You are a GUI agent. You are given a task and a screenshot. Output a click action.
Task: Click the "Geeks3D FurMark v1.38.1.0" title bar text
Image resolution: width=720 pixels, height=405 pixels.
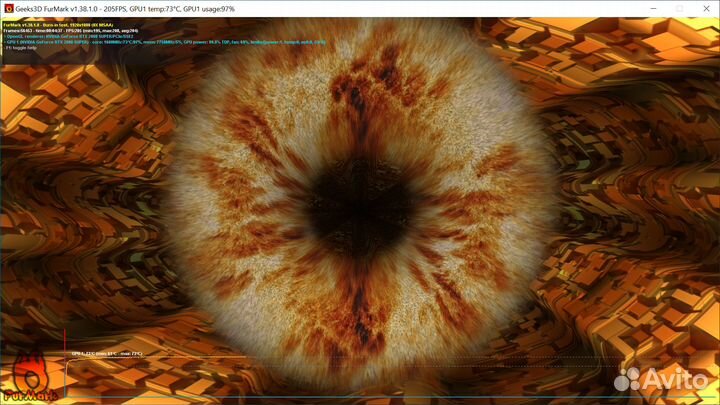click(57, 9)
